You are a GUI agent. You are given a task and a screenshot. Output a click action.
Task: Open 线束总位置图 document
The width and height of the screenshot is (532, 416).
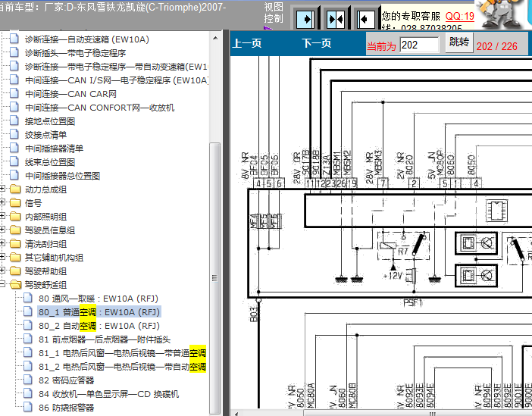49,162
